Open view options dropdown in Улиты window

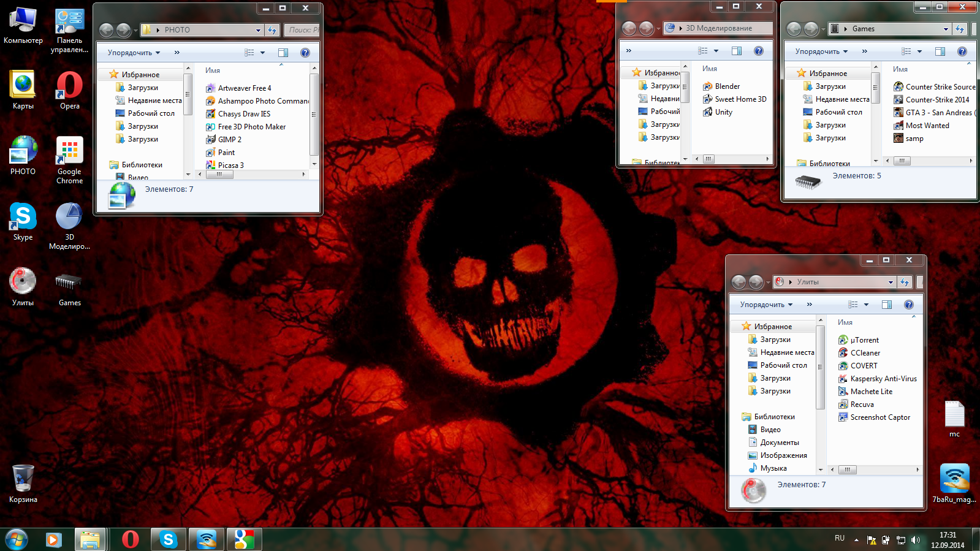[866, 305]
